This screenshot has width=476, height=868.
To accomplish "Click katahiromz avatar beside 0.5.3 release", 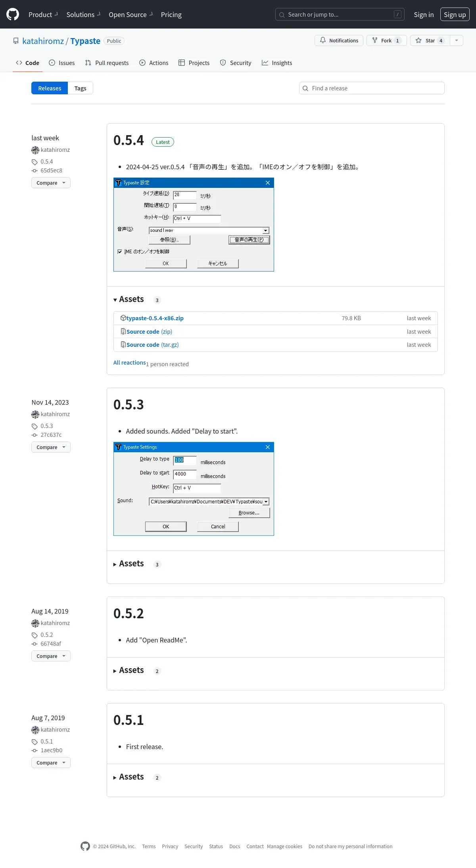I will click(35, 414).
